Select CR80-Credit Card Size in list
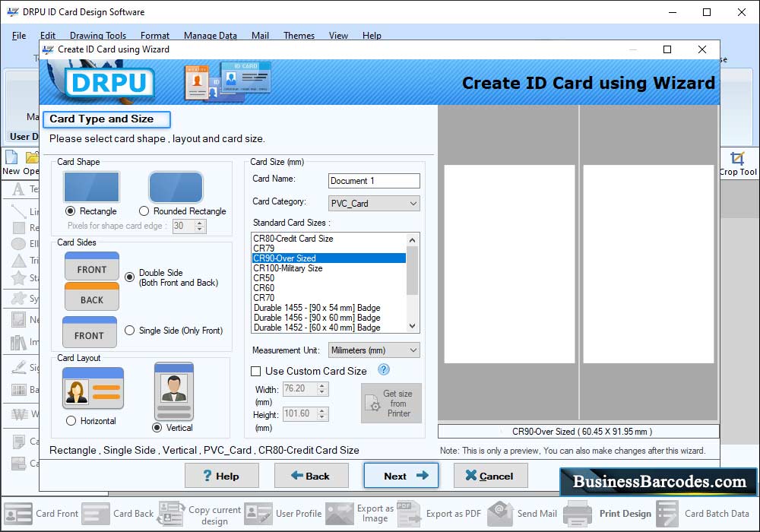Viewport: 760px width, 532px height. (x=328, y=239)
